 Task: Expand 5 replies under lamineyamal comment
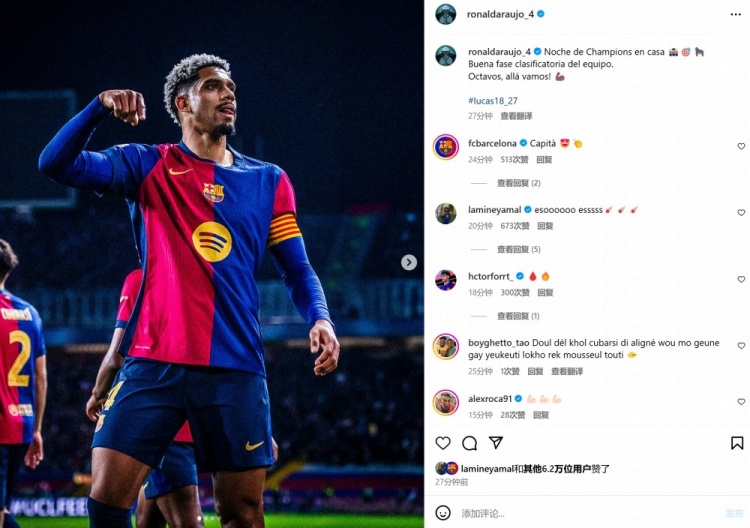coord(518,249)
